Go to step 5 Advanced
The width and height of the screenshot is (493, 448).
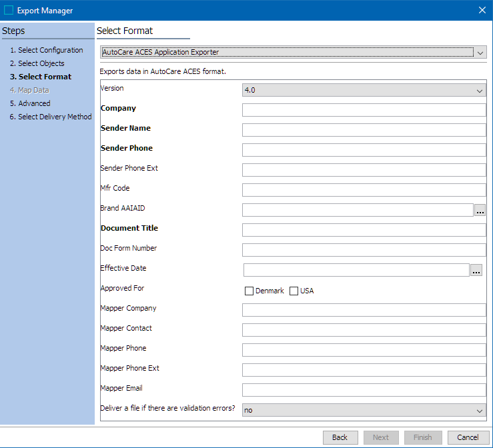pyautogui.click(x=30, y=103)
